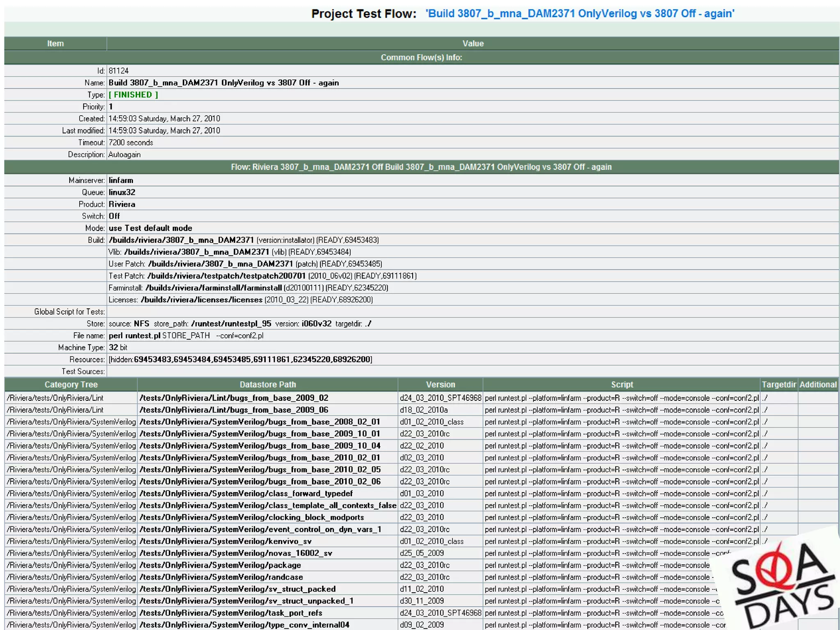The height and width of the screenshot is (630, 840).
Task: Click the Script column header
Action: (621, 384)
